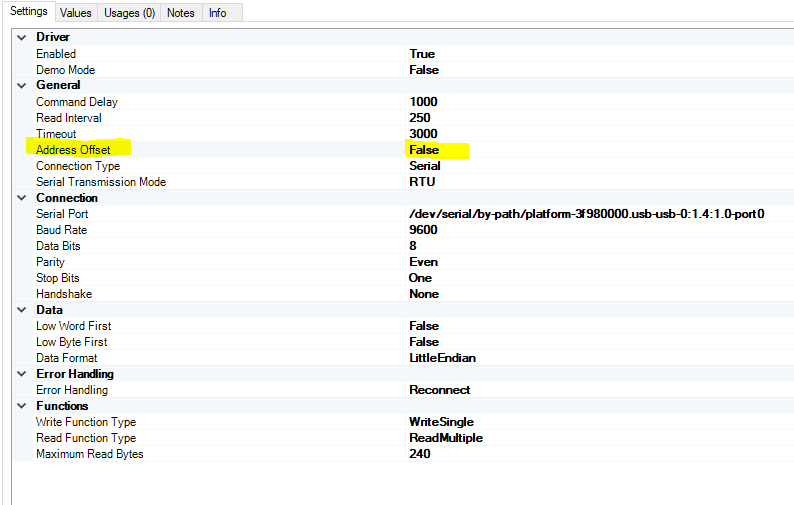794x505 pixels.
Task: Switch to the Values tab
Action: point(75,13)
